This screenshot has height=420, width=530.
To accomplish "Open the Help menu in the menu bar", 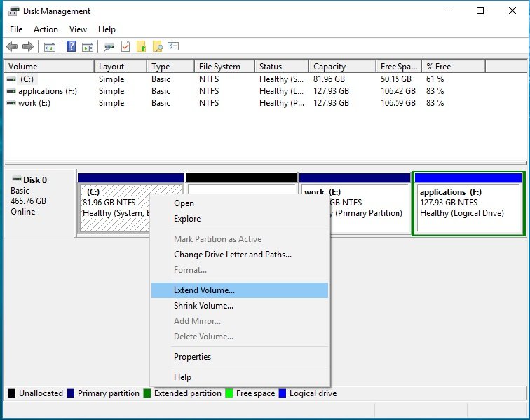I will point(107,29).
